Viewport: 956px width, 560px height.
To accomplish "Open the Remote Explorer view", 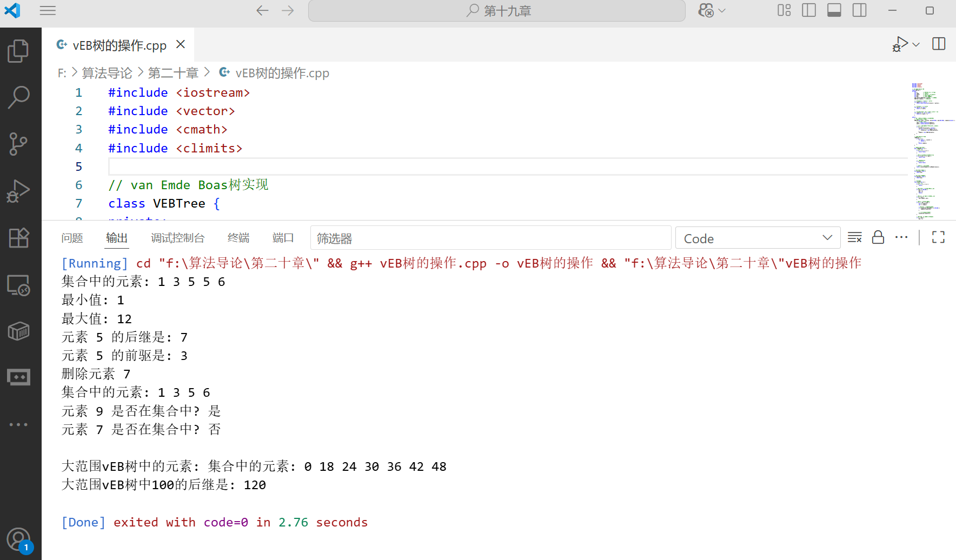I will [18, 285].
